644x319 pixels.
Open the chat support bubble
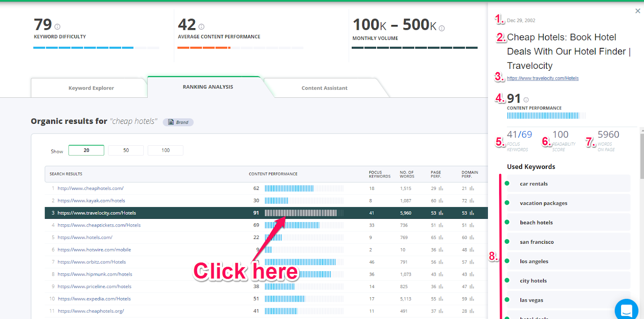tap(626, 310)
